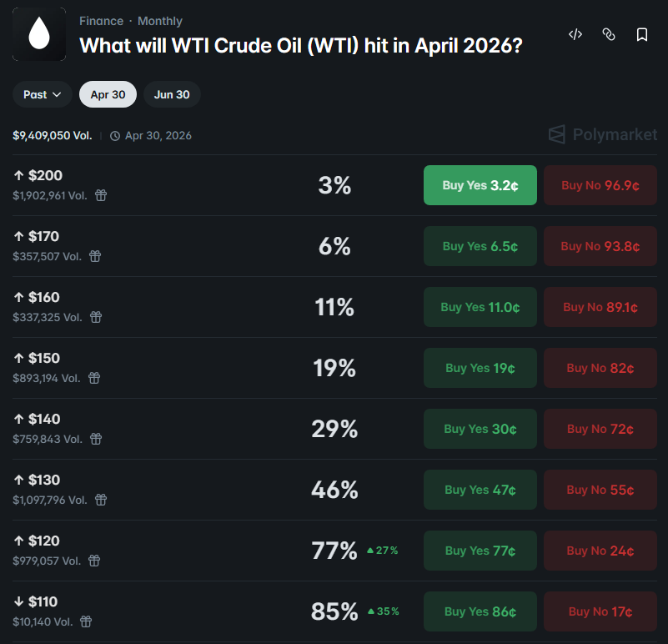Select the Apr 30 tab
Image resolution: width=668 pixels, height=644 pixels.
pos(108,94)
